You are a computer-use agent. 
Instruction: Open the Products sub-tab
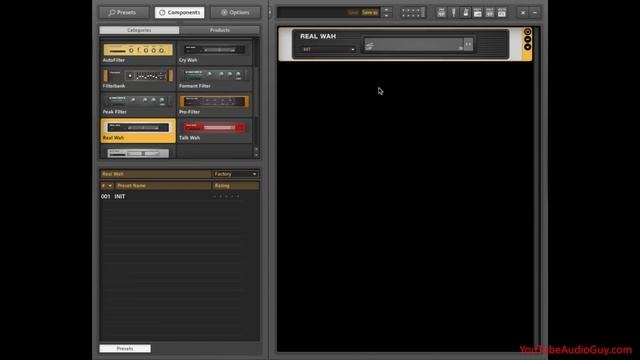(220, 30)
